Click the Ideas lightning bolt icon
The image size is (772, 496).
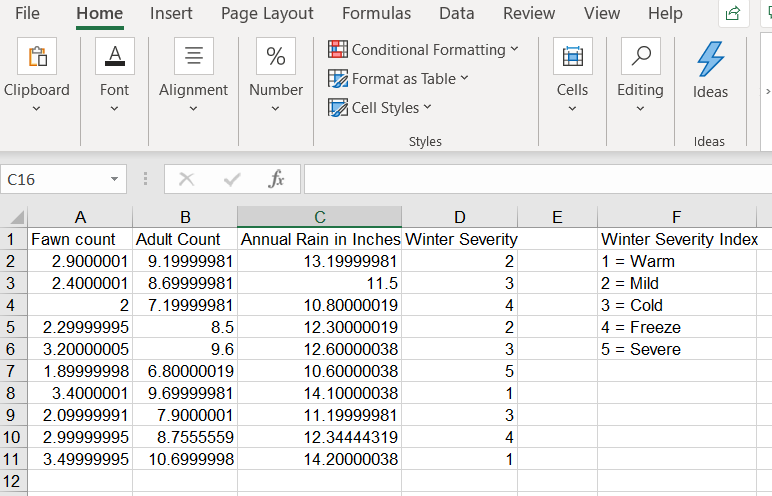coord(710,59)
